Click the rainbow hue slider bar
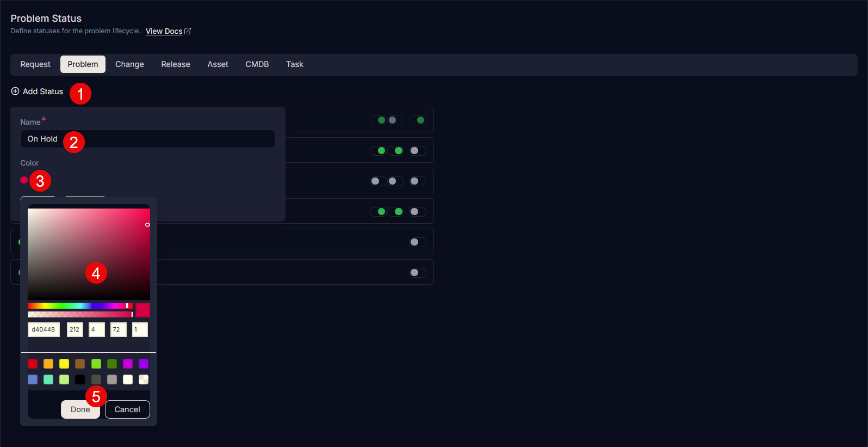This screenshot has width=868, height=447. click(80, 306)
